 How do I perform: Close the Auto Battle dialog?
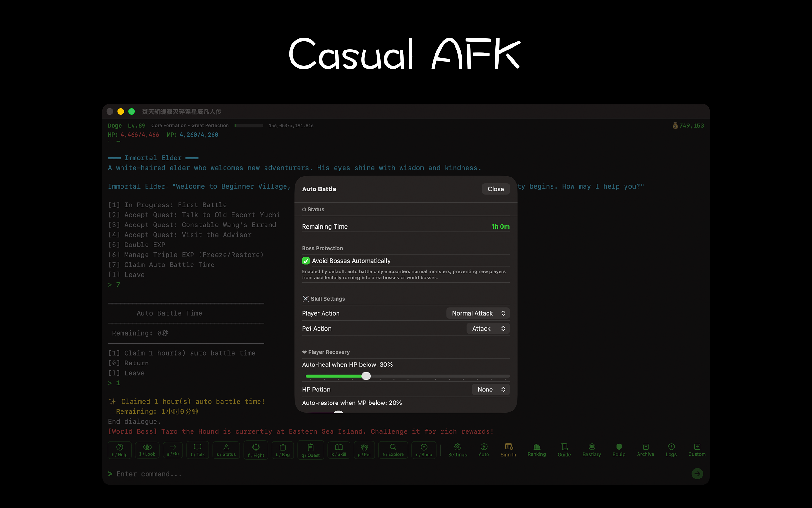click(x=495, y=189)
